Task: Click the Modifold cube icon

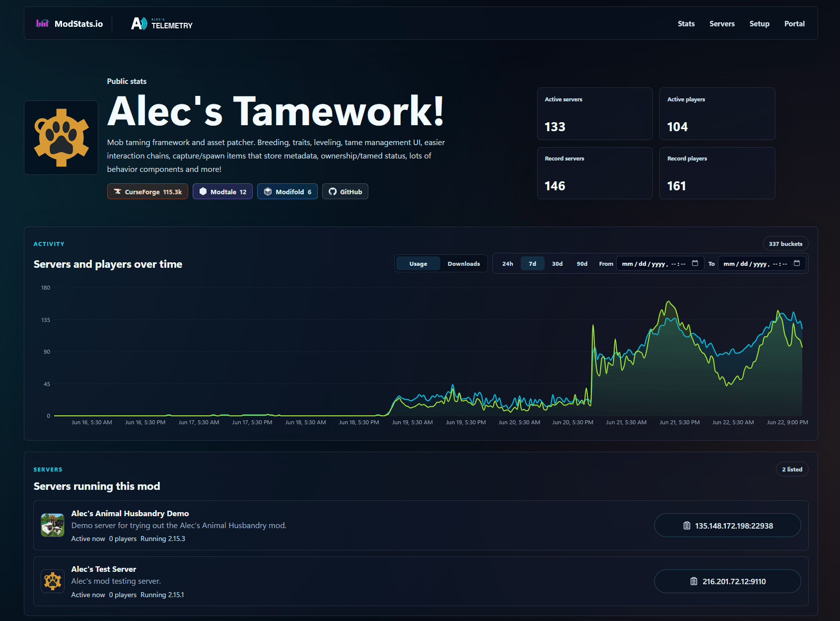Action: click(268, 192)
